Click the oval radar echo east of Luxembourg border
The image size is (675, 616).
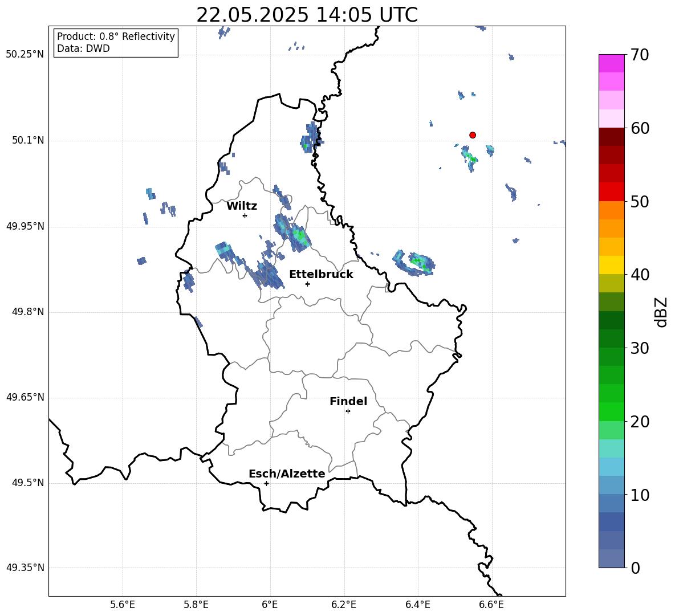[x=414, y=263]
